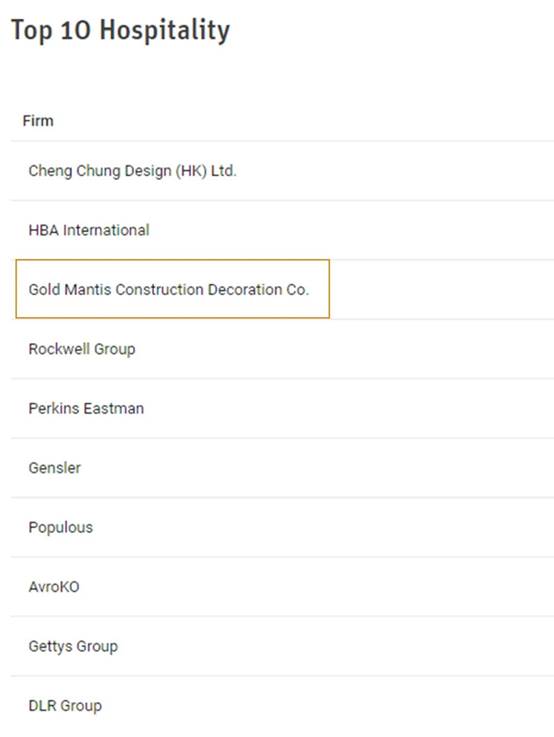The height and width of the screenshot is (737, 554).
Task: Select the Perkins Eastman table row
Action: point(282,408)
